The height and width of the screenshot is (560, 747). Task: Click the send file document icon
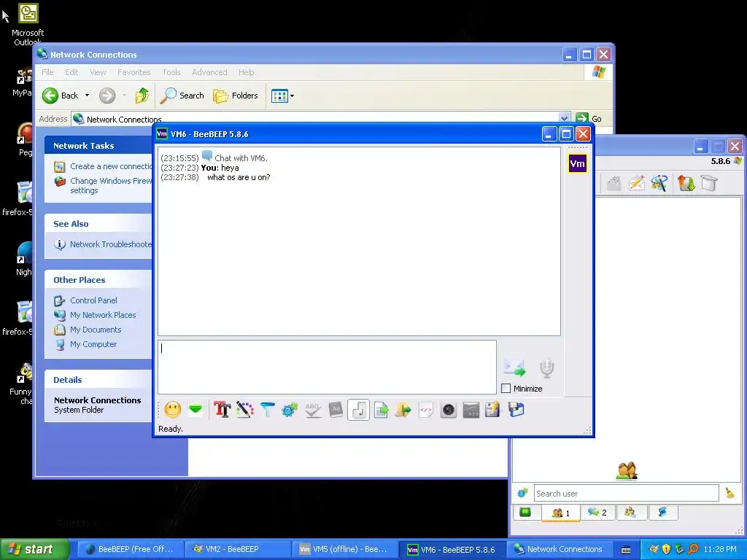pyautogui.click(x=381, y=410)
